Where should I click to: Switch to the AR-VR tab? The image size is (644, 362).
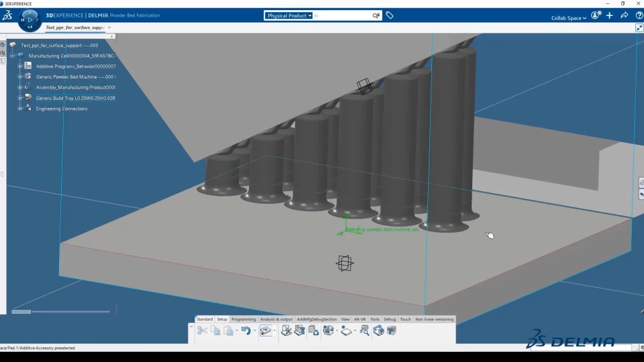coord(360,319)
